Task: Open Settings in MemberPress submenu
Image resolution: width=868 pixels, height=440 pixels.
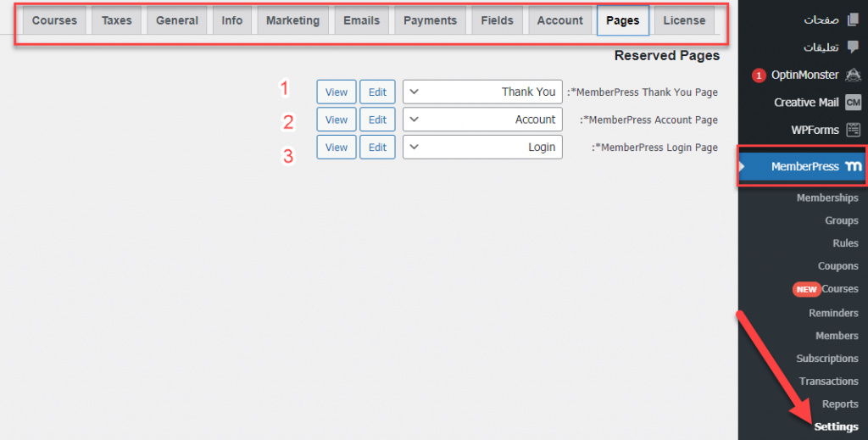Action: 836,426
